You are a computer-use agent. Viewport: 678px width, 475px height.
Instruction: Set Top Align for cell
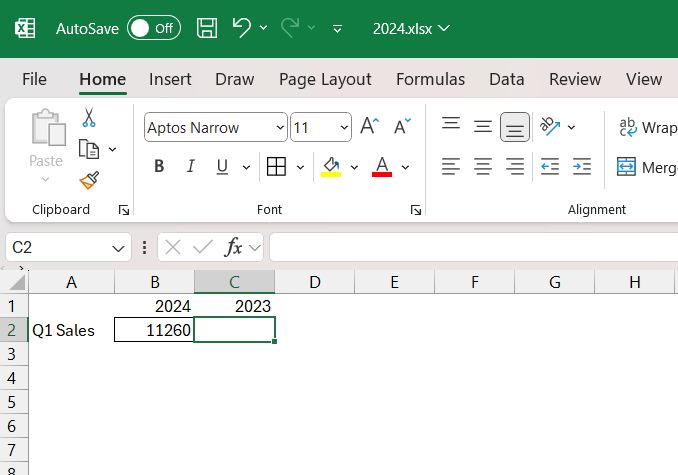click(451, 126)
